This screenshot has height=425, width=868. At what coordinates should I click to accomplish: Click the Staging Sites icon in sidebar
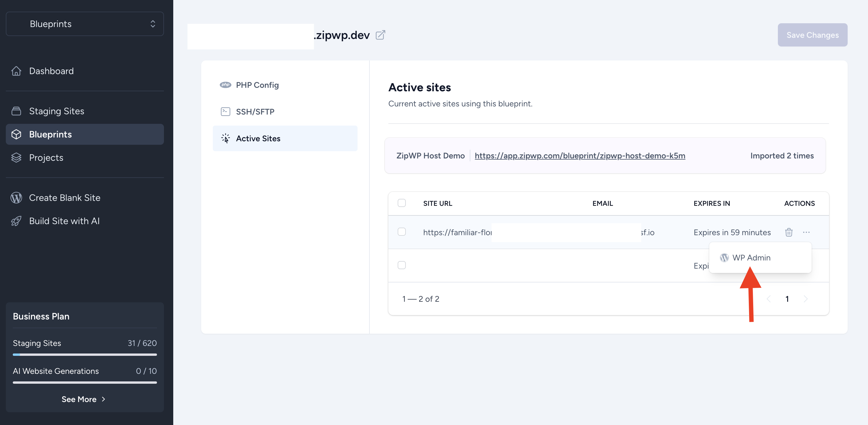pos(16,111)
